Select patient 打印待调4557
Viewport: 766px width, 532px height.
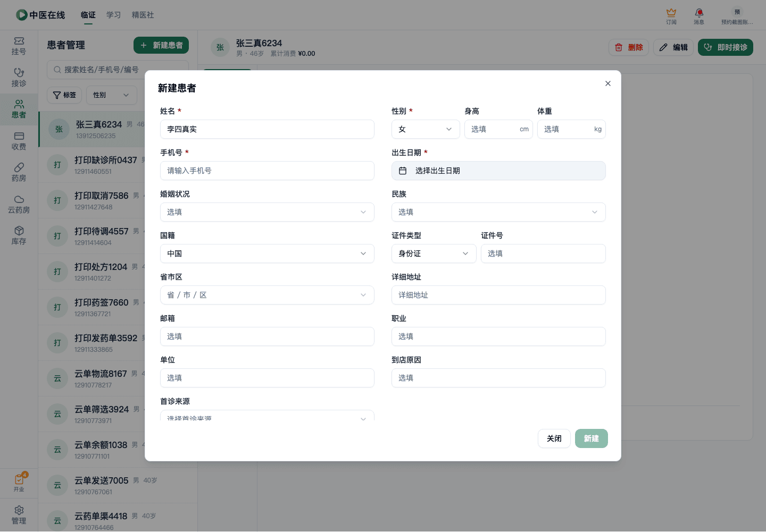point(91,236)
